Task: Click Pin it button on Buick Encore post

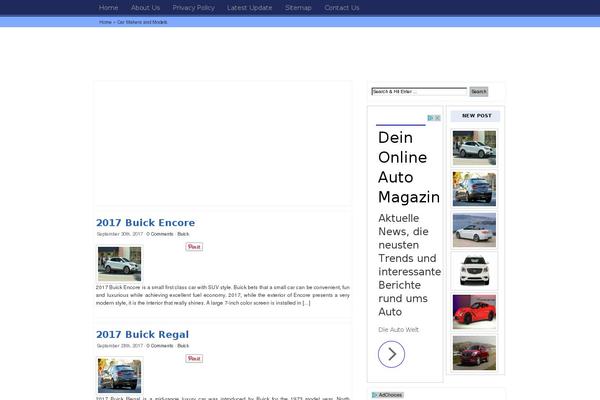Action: coord(194,247)
